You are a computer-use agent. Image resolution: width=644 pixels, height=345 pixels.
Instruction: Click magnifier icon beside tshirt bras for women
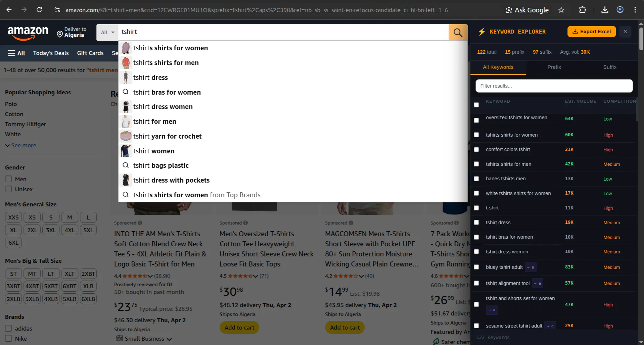tap(126, 92)
